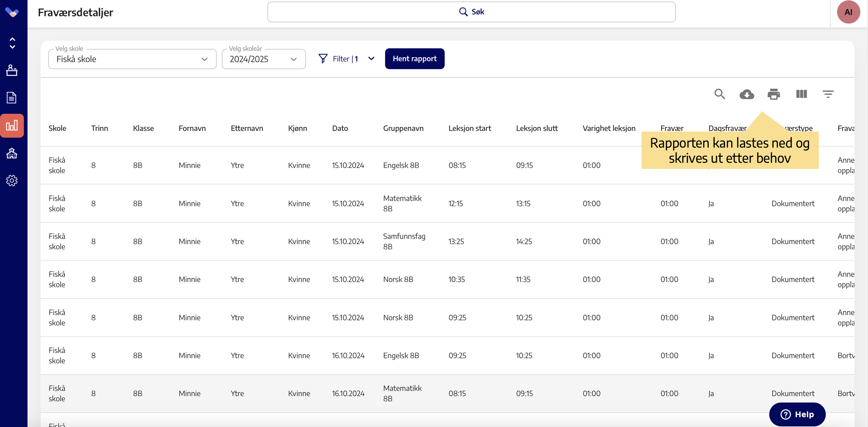The image size is (868, 427).
Task: Click the Hent rapport button
Action: (x=415, y=59)
